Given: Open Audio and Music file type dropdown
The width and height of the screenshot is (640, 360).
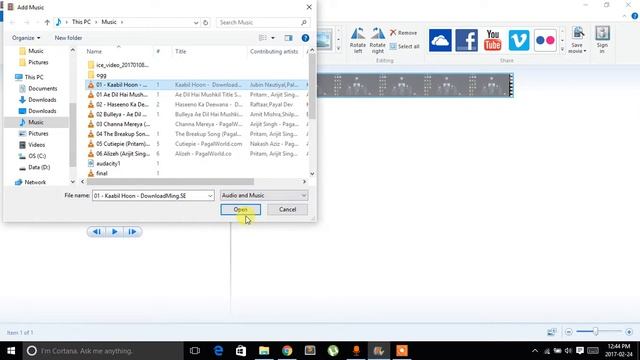Looking at the screenshot, I should 264,196.
